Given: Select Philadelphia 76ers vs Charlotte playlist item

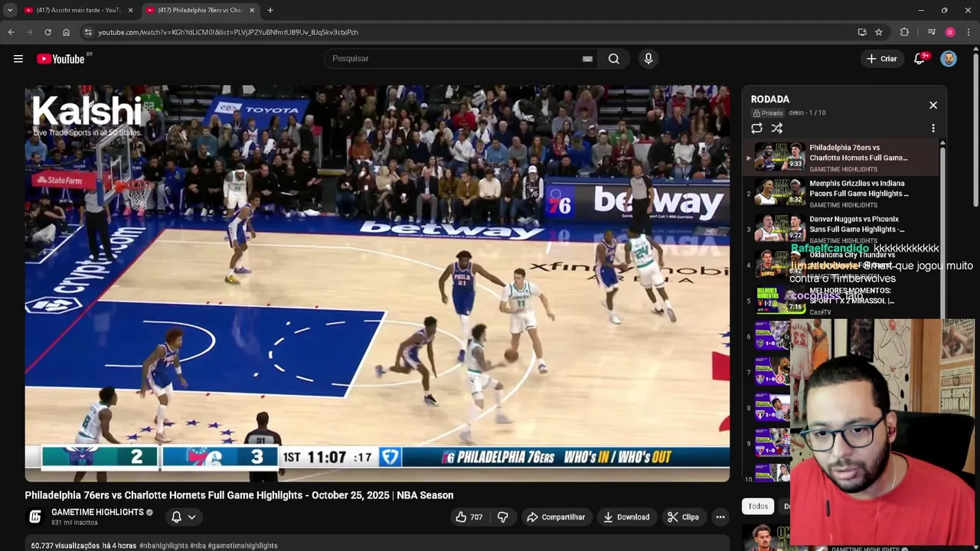Looking at the screenshot, I should coord(841,158).
